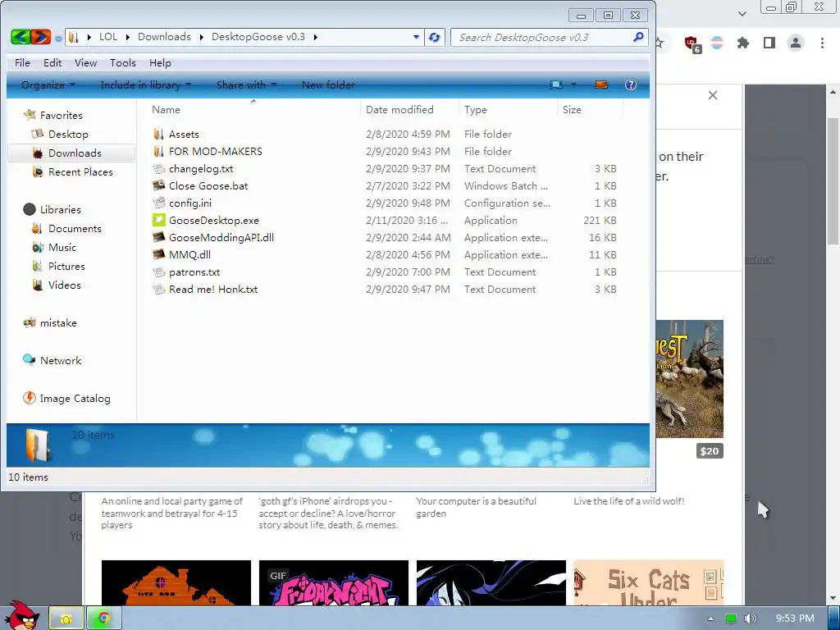This screenshot has width=840, height=630.
Task: Open the Pictures library
Action: point(66,267)
